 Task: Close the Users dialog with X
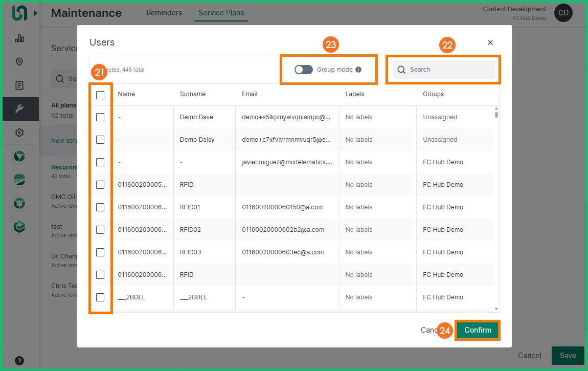pyautogui.click(x=490, y=42)
